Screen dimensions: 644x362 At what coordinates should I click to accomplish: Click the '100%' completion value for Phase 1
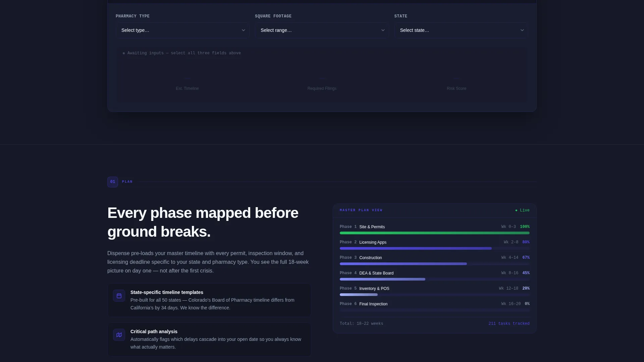click(x=525, y=227)
